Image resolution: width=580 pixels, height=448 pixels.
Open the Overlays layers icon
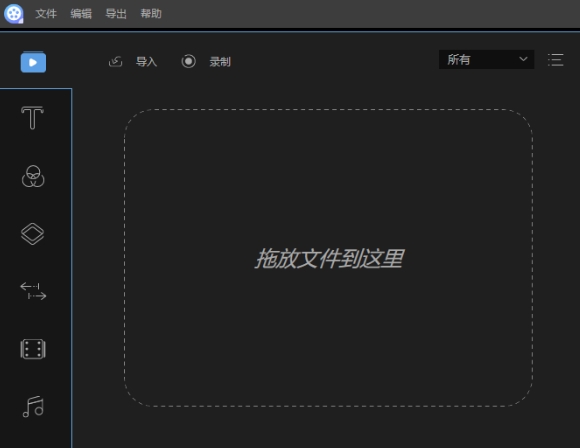coord(33,234)
